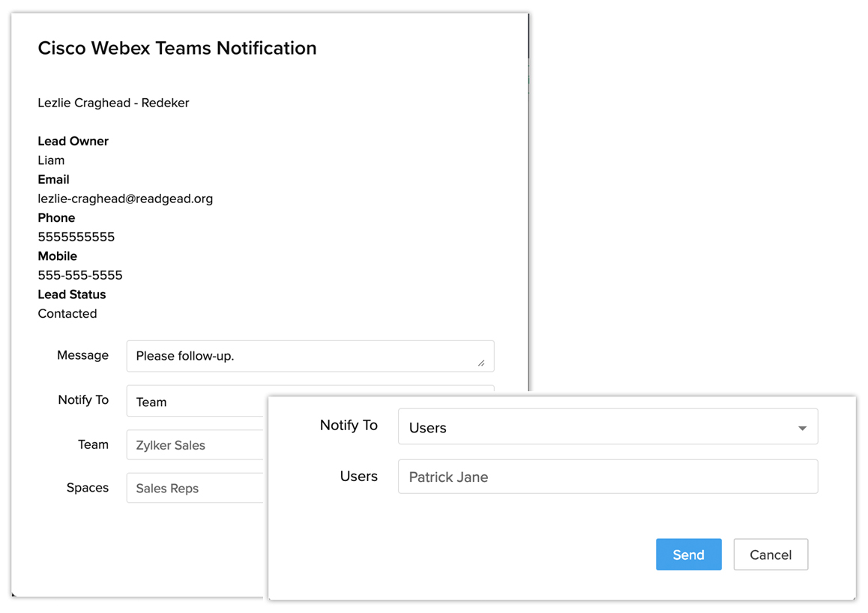The image size is (868, 613).
Task: Select the mobile number 555-555-5555
Action: click(80, 275)
